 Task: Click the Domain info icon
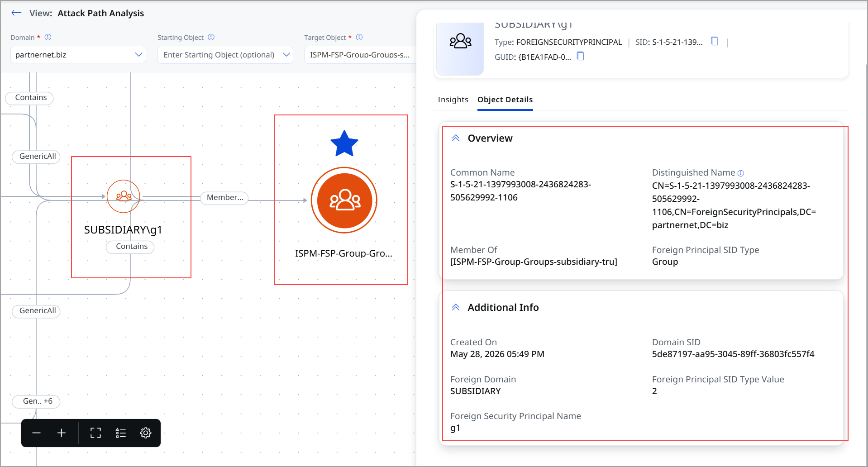pos(48,37)
